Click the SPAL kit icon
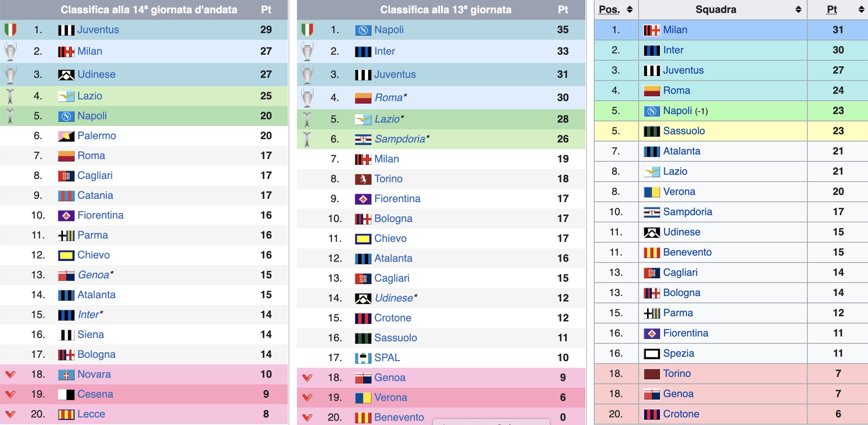This screenshot has width=868, height=425. coord(363,358)
